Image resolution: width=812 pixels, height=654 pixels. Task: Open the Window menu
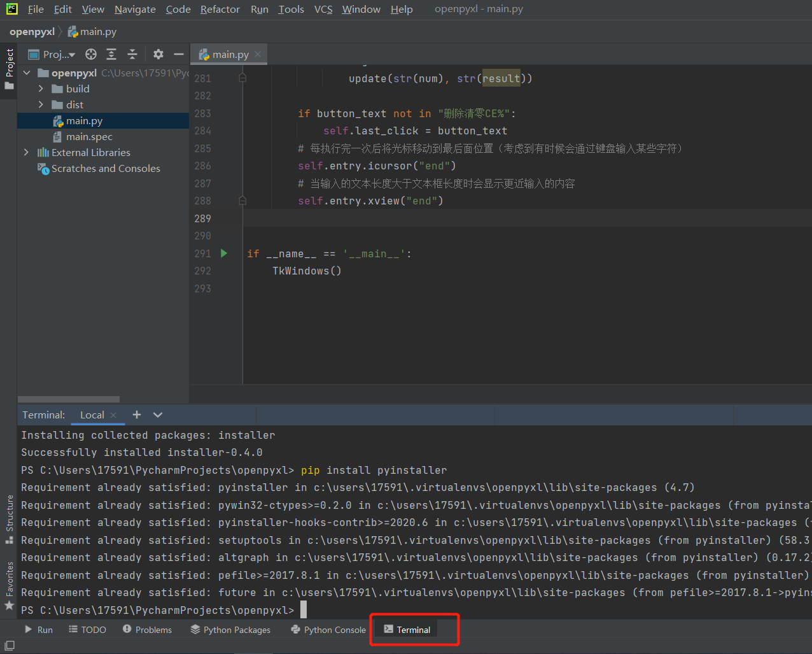click(x=361, y=9)
